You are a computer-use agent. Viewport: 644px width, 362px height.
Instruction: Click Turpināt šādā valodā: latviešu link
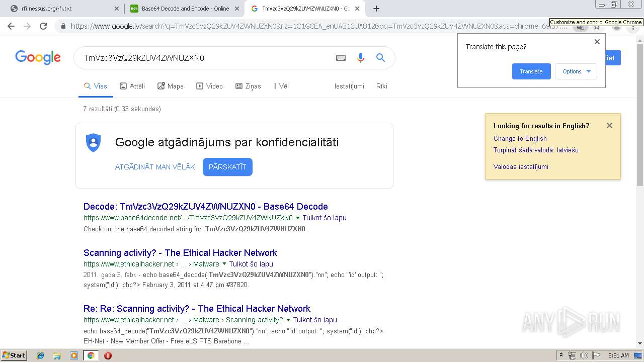[x=536, y=150]
